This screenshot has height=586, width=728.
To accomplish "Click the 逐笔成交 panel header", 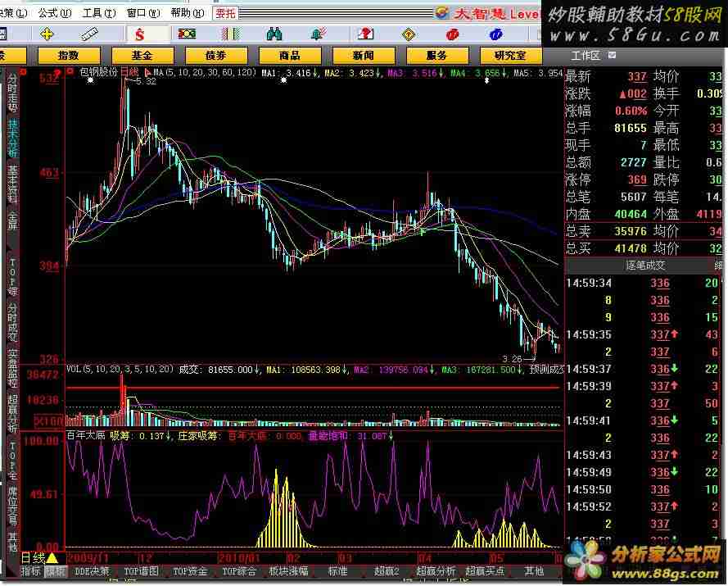I will click(x=645, y=266).
